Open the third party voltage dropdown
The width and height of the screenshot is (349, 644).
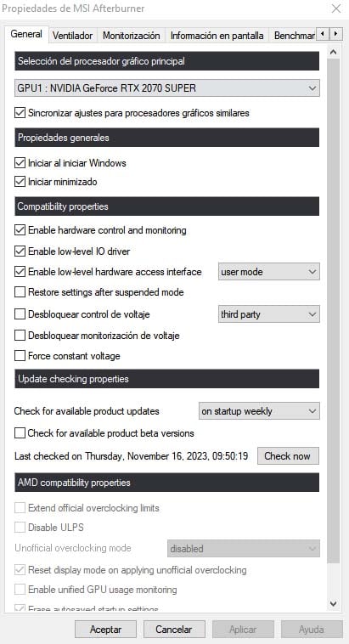[x=268, y=314]
